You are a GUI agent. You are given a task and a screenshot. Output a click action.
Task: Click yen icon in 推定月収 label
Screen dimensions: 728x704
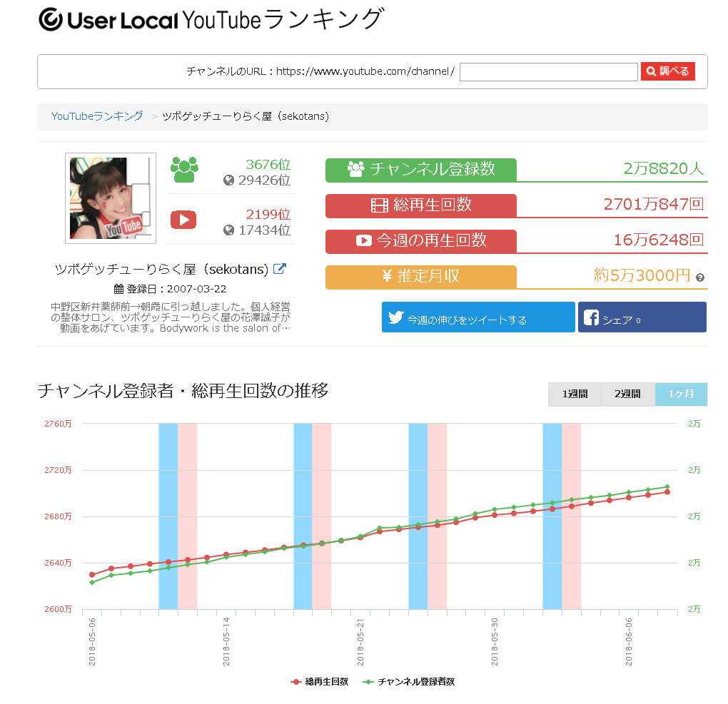pyautogui.click(x=387, y=276)
